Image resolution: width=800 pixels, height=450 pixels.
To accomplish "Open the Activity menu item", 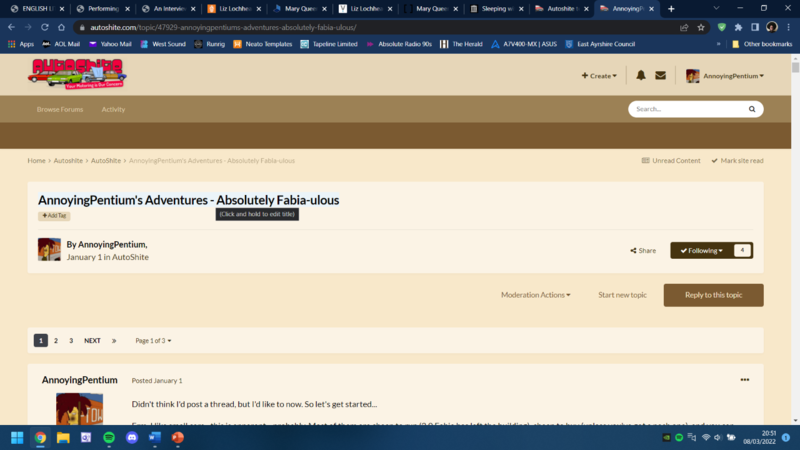I will pyautogui.click(x=113, y=109).
